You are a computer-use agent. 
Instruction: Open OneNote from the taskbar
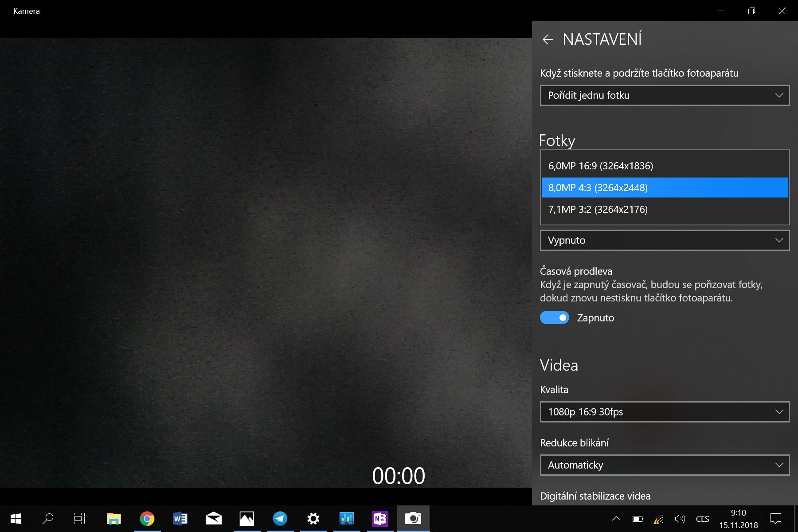point(379,518)
